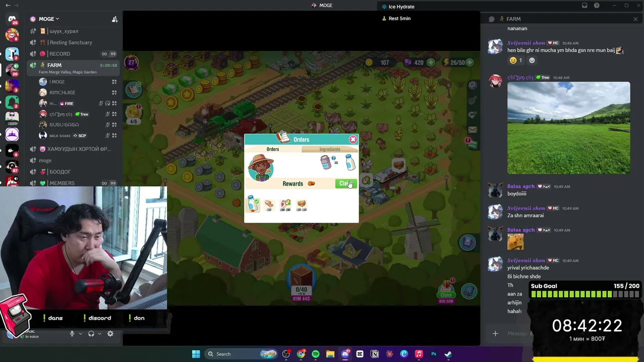Open the Windows Start menu
This screenshot has width=644, height=362.
196,354
